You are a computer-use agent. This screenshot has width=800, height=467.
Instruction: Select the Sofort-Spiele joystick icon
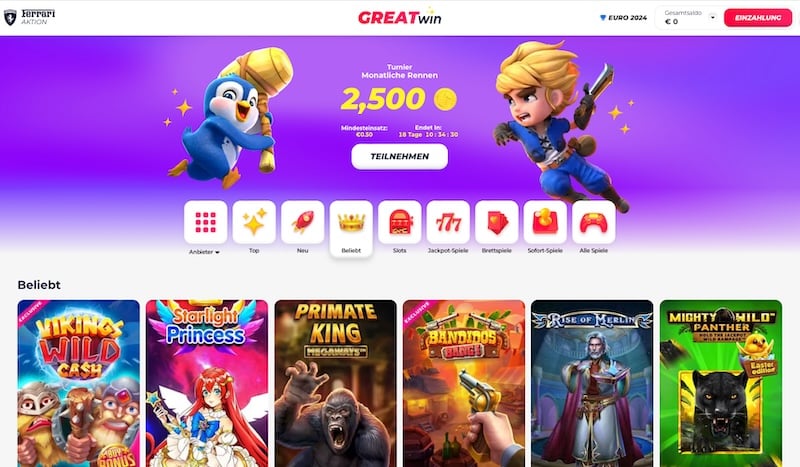click(x=545, y=222)
